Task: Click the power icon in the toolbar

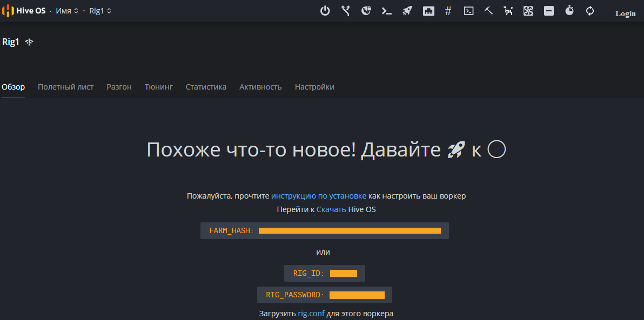Action: click(x=325, y=11)
